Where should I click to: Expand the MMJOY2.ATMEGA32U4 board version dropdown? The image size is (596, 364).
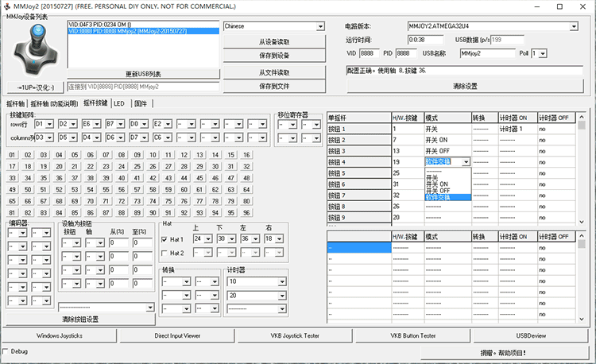[x=573, y=26]
